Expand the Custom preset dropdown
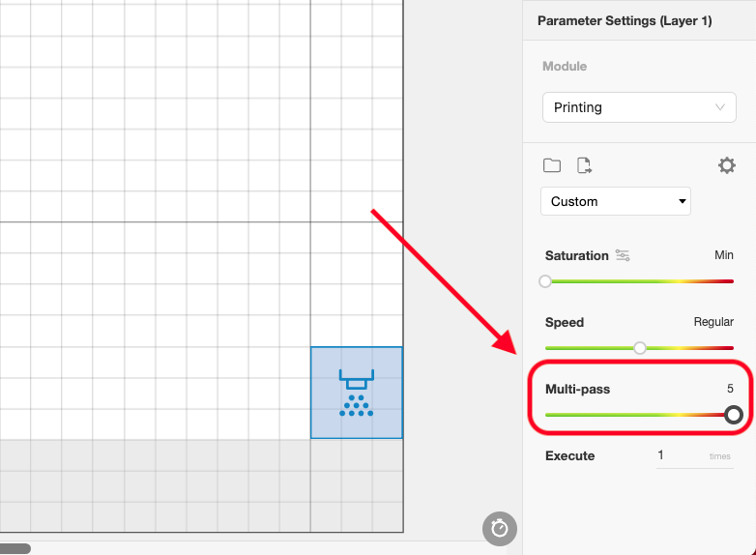This screenshot has height=555, width=756. 616,201
